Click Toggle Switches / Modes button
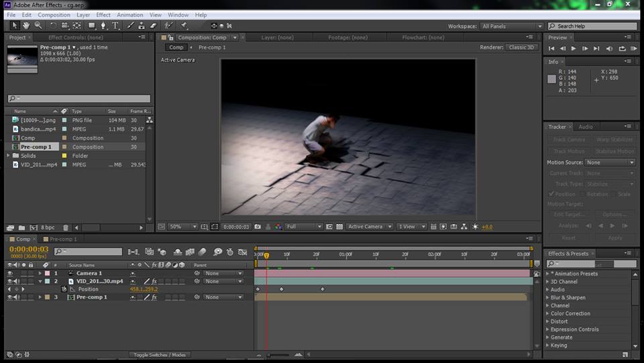The width and height of the screenshot is (644, 363). click(160, 355)
